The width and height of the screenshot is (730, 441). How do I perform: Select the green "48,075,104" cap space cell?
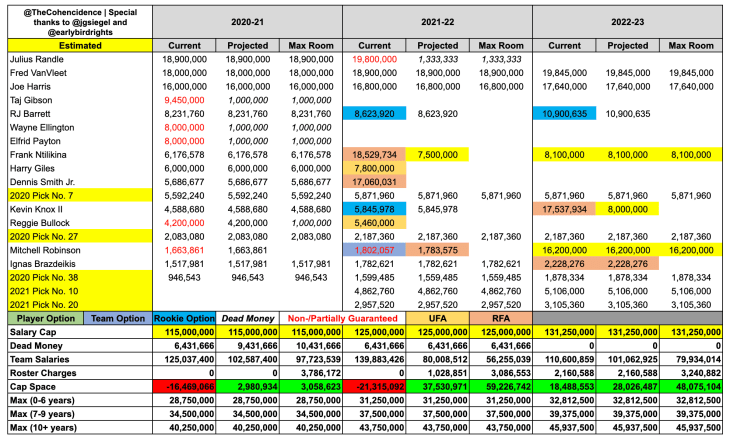[691, 387]
